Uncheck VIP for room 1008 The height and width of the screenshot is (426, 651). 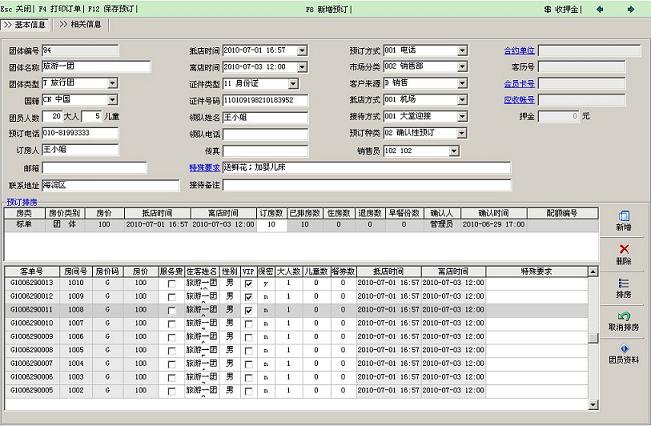coord(248,311)
